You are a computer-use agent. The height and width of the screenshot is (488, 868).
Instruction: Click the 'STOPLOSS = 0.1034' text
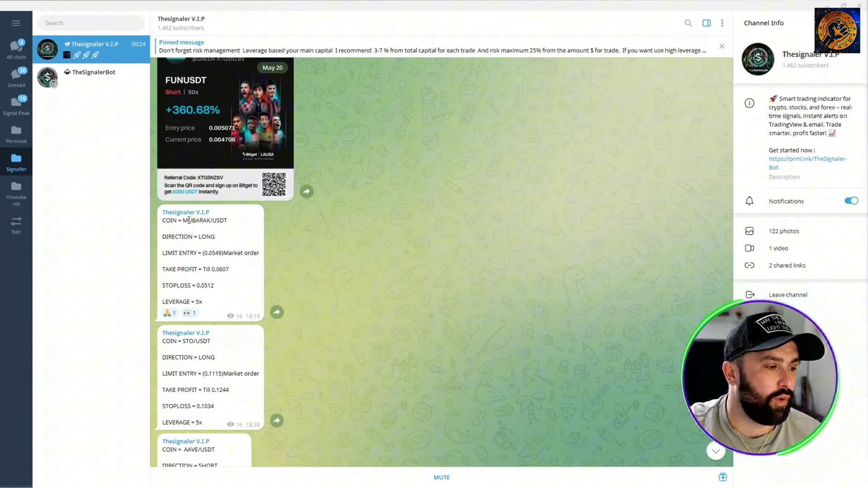[x=188, y=406]
